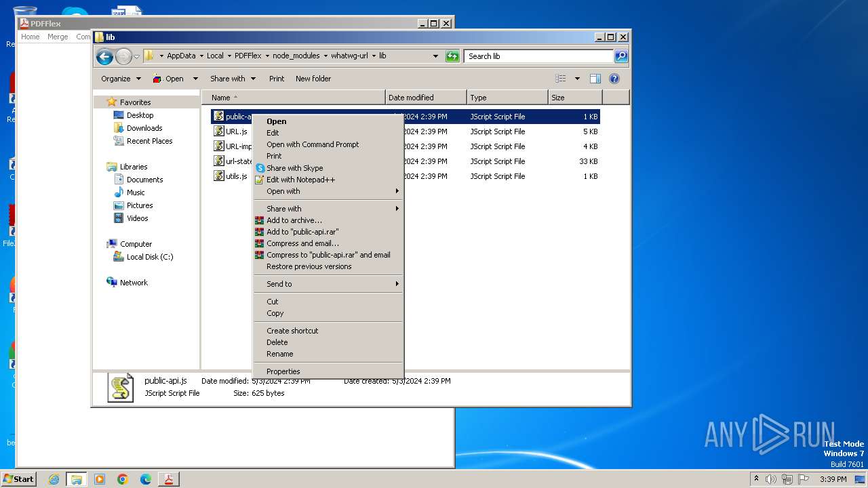Click Edge taskbar icon

146,479
